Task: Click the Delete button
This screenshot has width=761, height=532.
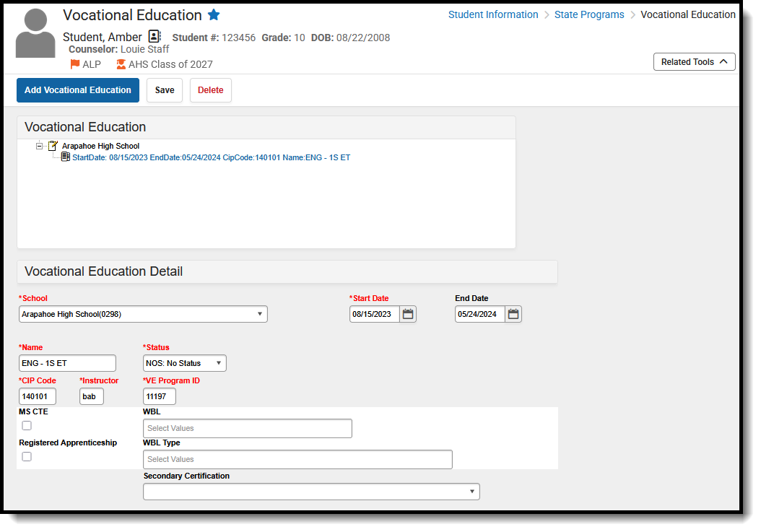Action: [x=211, y=90]
